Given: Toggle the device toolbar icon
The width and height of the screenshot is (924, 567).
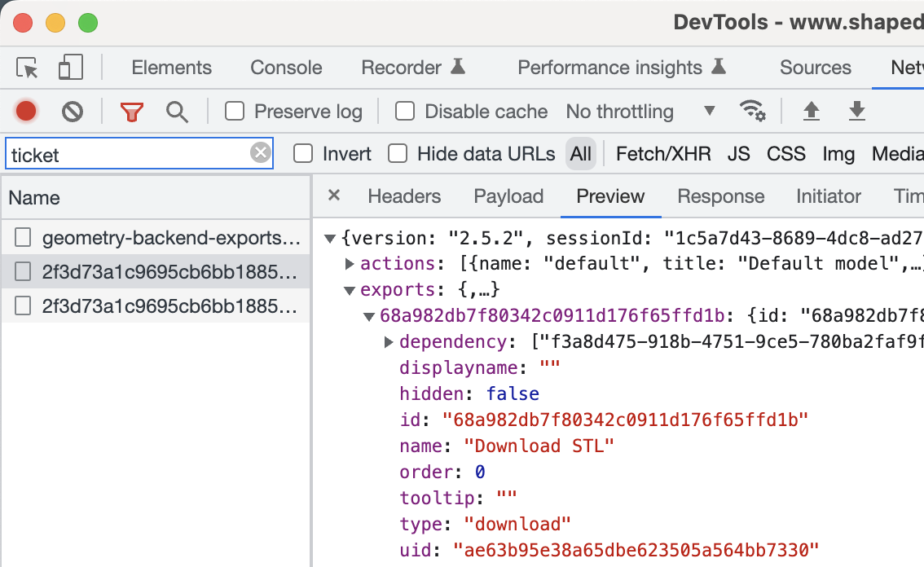Looking at the screenshot, I should click(x=71, y=68).
